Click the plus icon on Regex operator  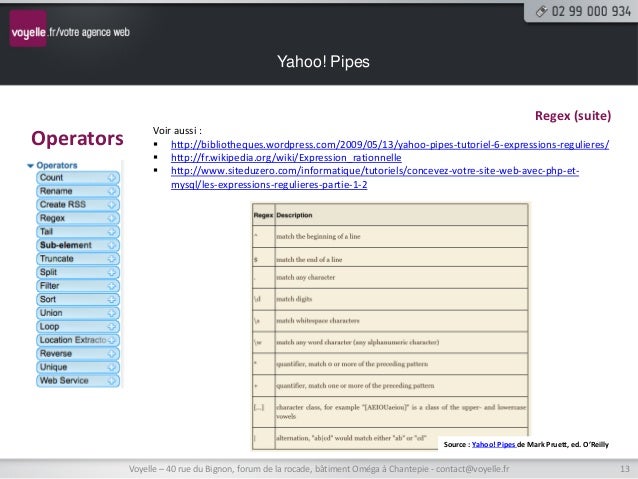point(112,218)
